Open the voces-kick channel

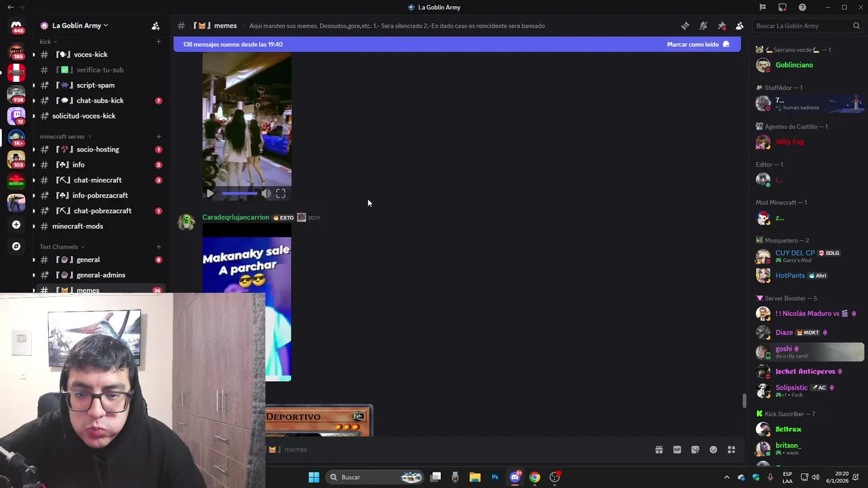99,54
